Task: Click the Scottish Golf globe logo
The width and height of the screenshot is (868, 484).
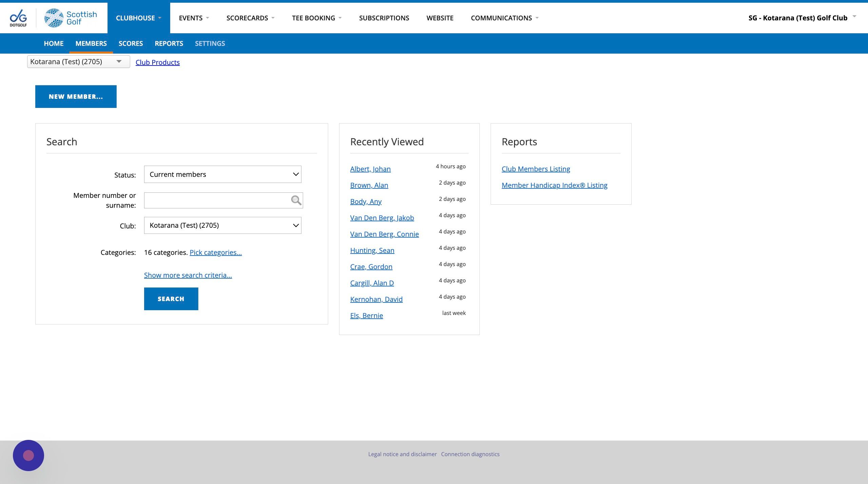Action: [54, 18]
